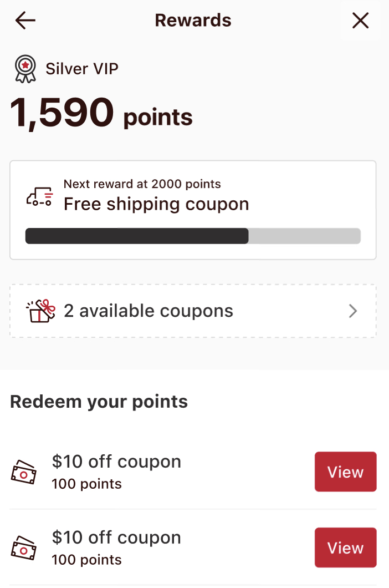Tap the delivery truck icon
The height and width of the screenshot is (588, 389).
pos(39,196)
